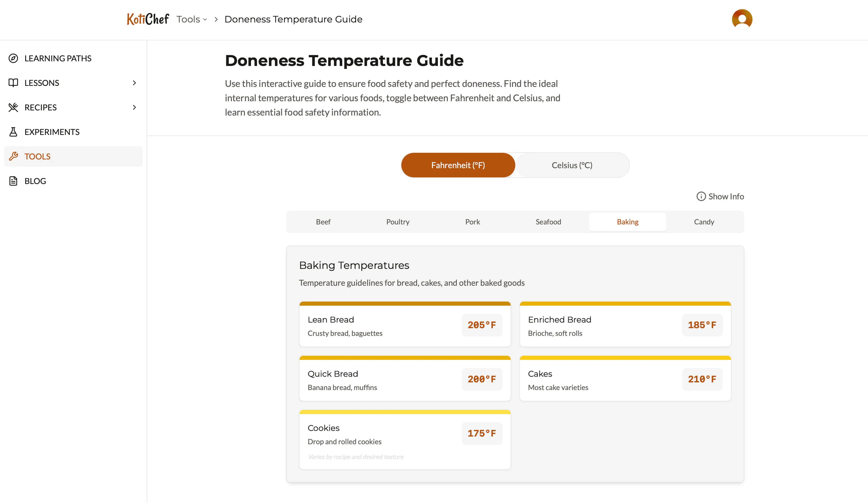
Task: Click the Recipes utensils icon
Action: [x=13, y=107]
